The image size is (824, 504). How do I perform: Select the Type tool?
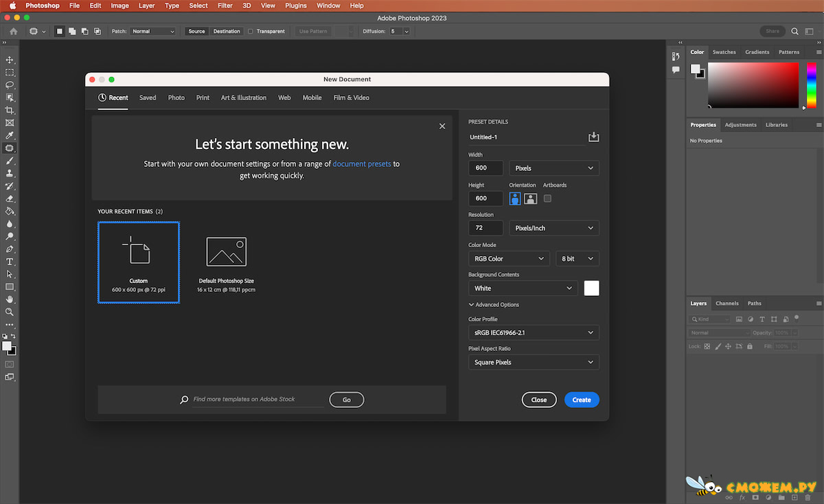(10, 261)
